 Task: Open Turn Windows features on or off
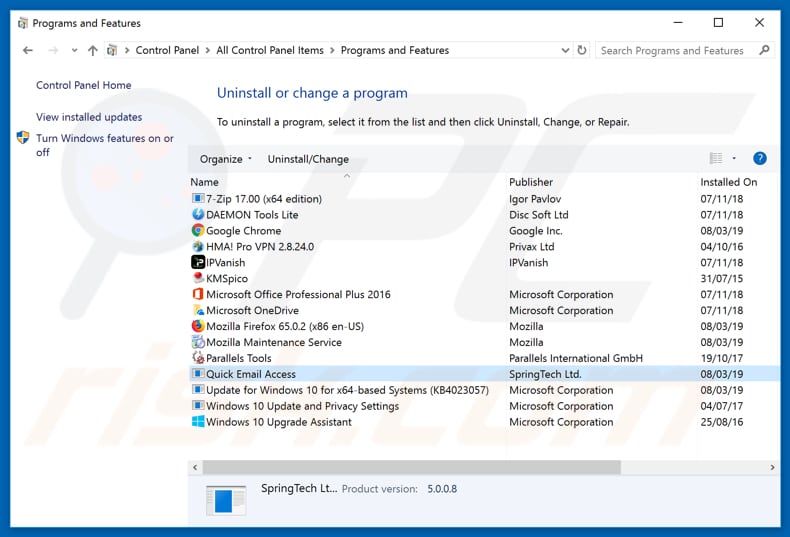104,145
